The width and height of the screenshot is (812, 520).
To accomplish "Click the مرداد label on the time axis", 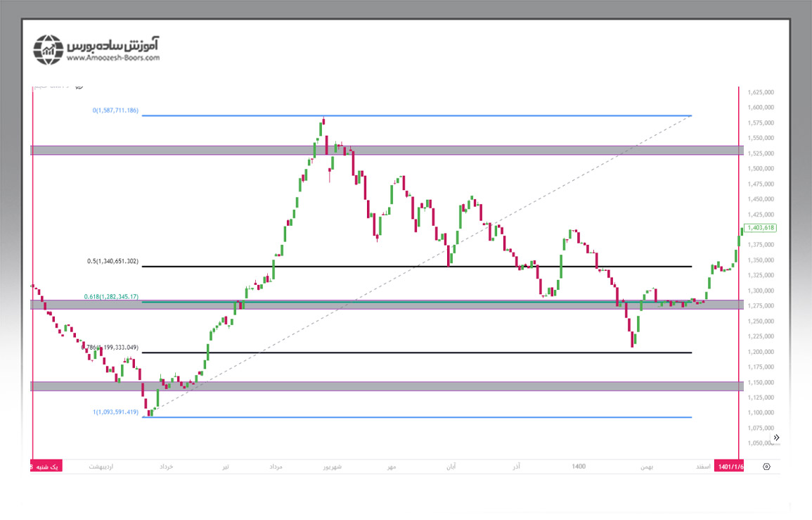I will (x=275, y=467).
